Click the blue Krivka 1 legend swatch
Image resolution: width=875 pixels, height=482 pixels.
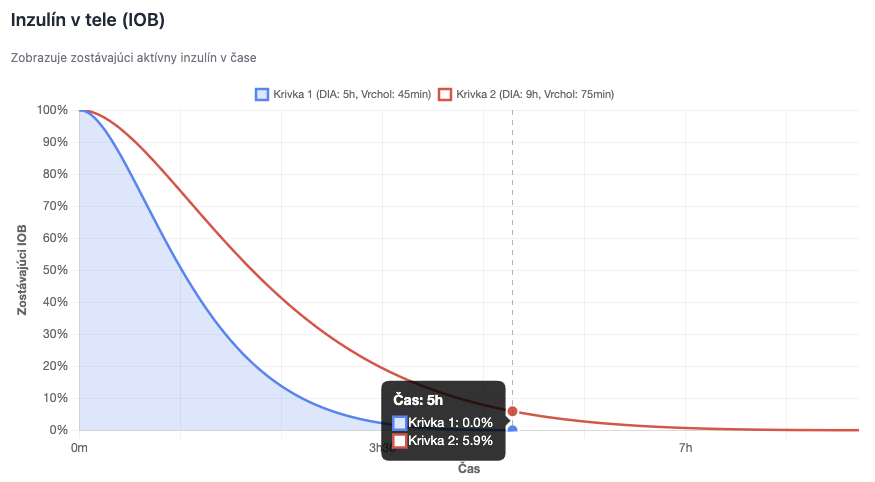(x=262, y=94)
